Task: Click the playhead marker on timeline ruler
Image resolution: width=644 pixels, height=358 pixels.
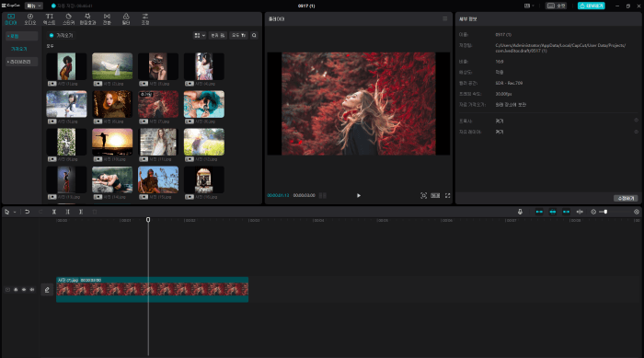Action: coord(148,220)
